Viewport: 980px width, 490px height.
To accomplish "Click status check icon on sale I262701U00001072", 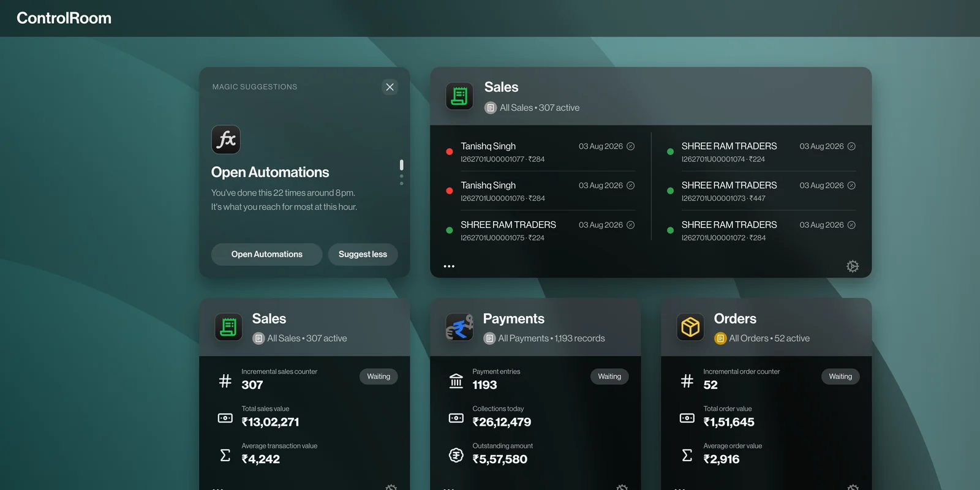I will click(x=851, y=225).
